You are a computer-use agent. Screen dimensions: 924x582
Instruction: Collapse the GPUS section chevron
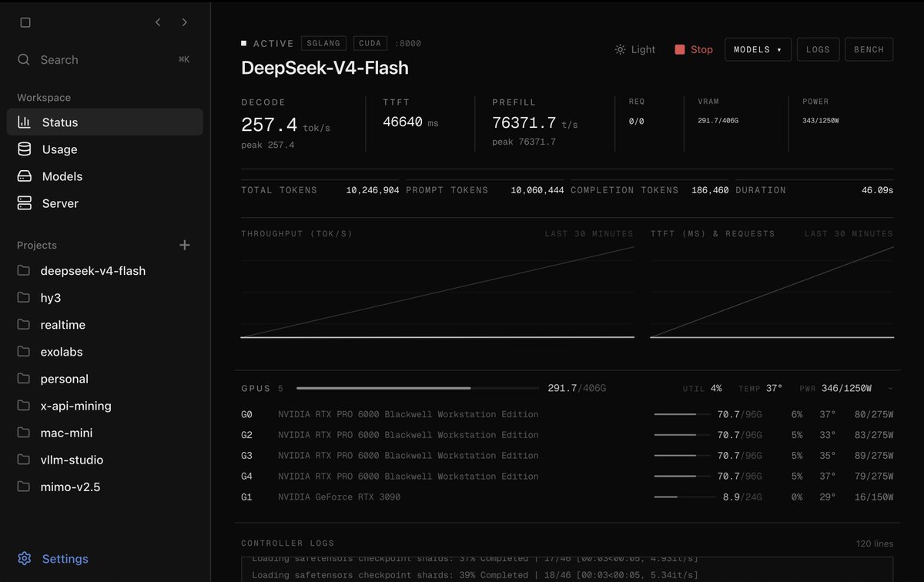(891, 388)
